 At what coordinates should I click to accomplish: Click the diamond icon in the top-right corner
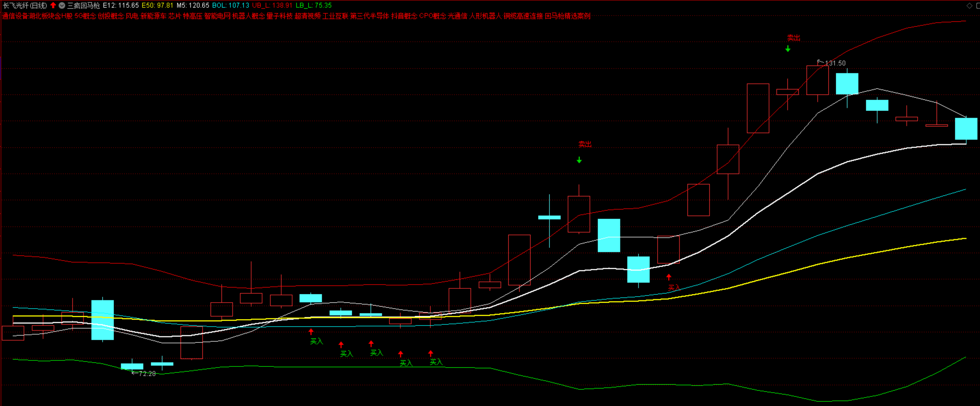coord(969,5)
